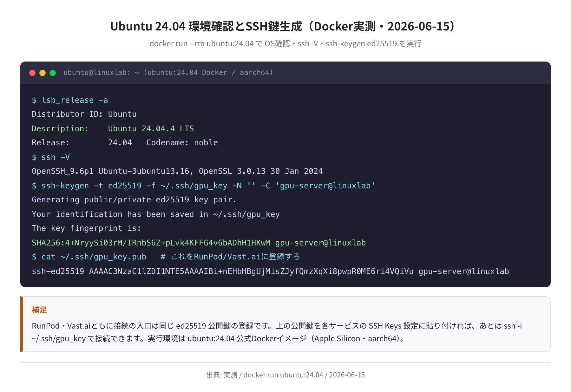The width and height of the screenshot is (571, 392).
Task: Click 'Generating public/private ed25519 key pair.' line
Action: 134,200
